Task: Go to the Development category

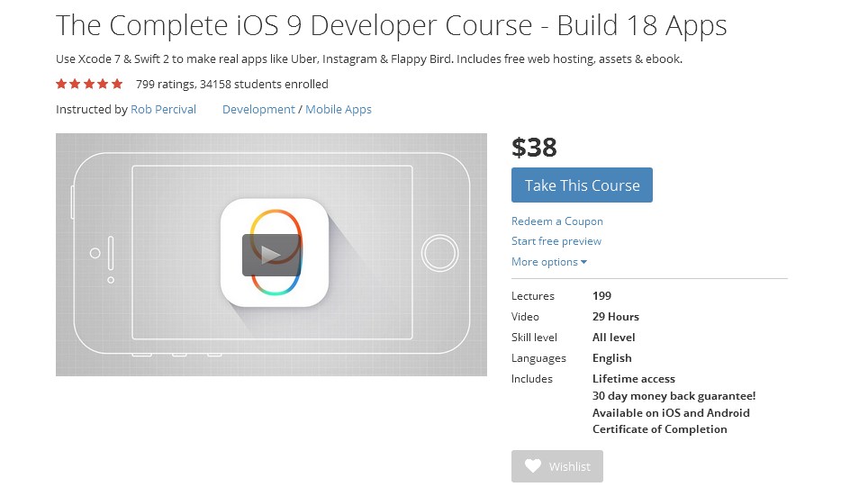Action: (x=258, y=110)
